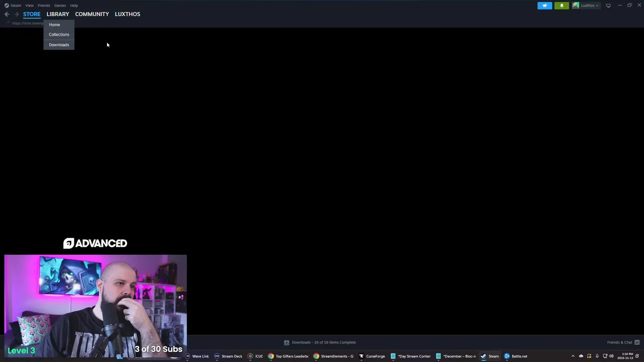This screenshot has height=362, width=644.
Task: Open Day Stream Content notepad window
Action: 411,356
